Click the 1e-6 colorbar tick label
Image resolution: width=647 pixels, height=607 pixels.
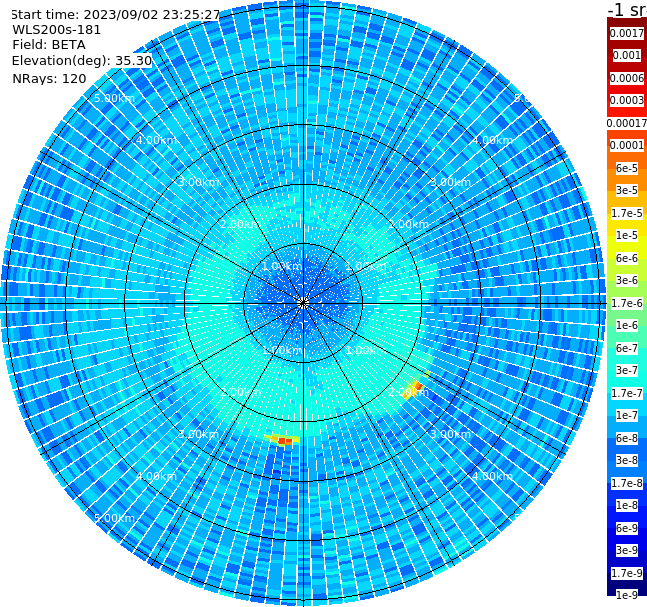point(626,325)
